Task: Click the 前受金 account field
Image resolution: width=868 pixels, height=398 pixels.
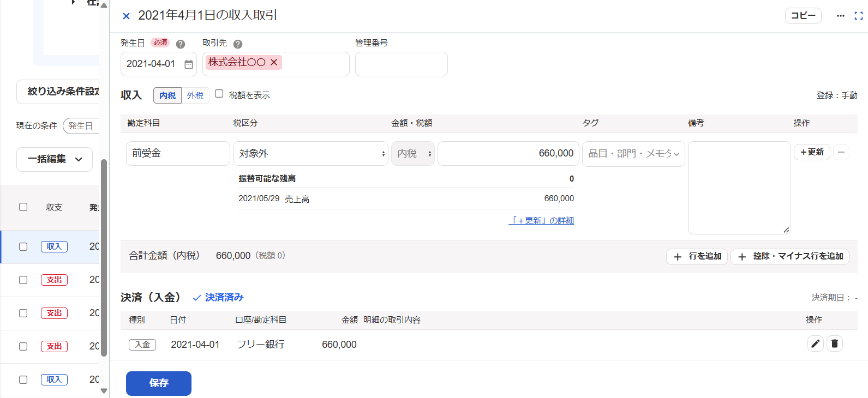Action: coord(178,154)
